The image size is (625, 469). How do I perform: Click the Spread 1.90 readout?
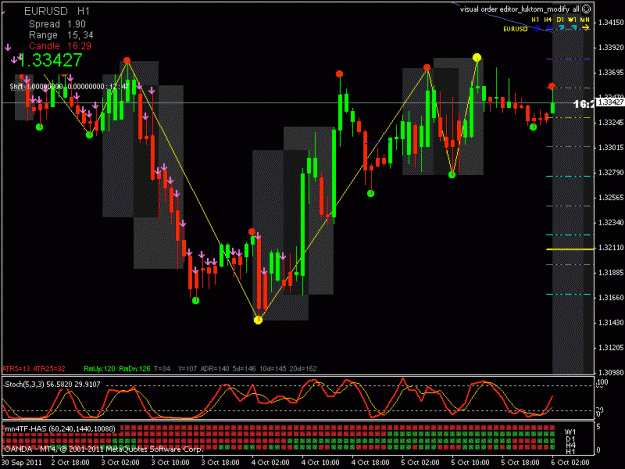coord(57,24)
